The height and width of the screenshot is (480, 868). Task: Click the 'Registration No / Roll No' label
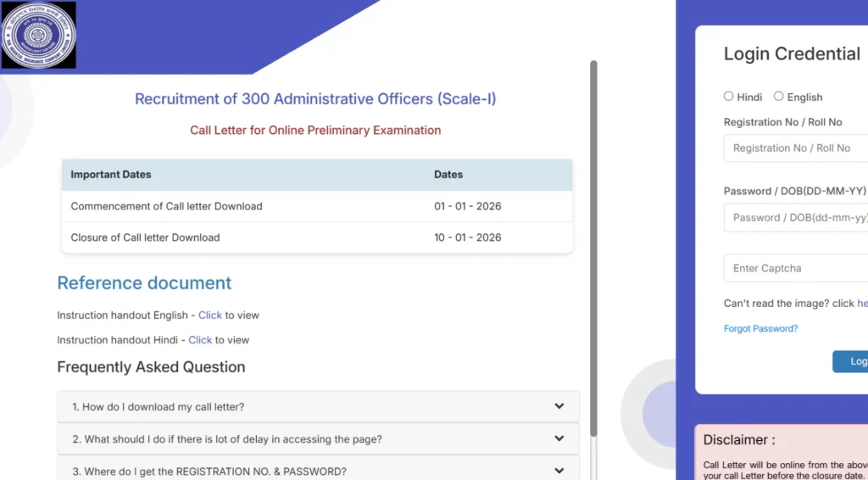click(782, 122)
